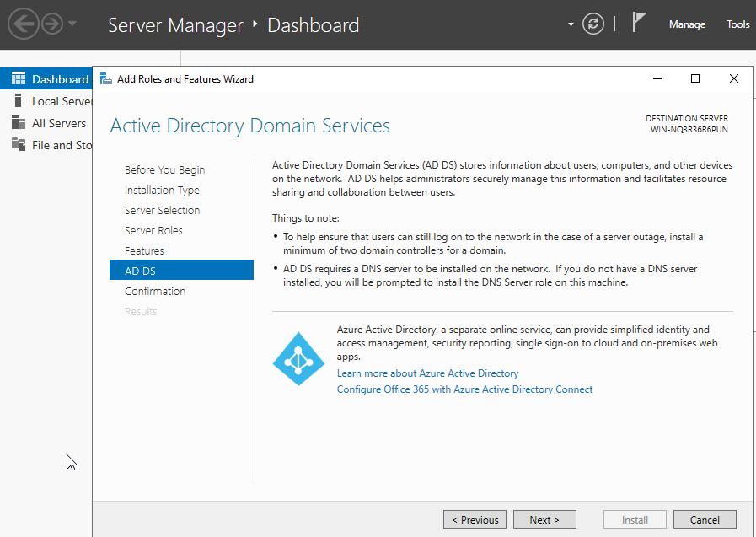Click the refresh dashboard icon
Viewport: 756px width, 537px height.
[x=593, y=24]
